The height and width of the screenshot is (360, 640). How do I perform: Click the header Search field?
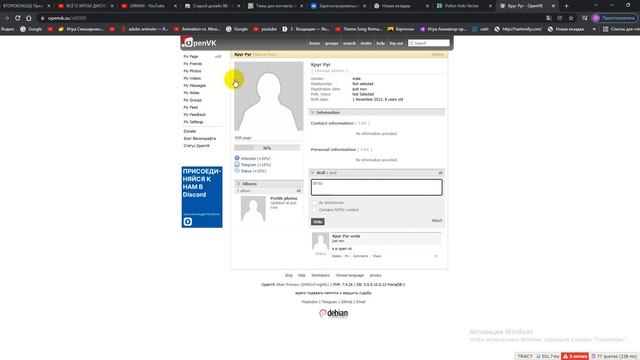pos(429,43)
